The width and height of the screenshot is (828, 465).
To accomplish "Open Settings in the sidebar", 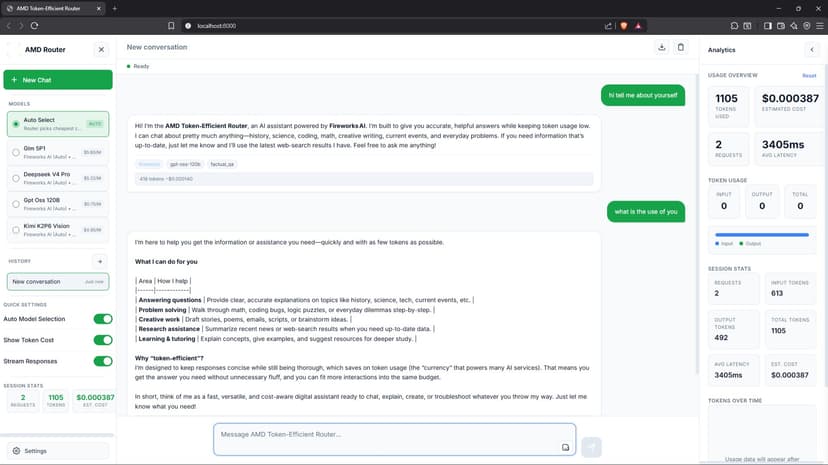I will click(x=58, y=451).
